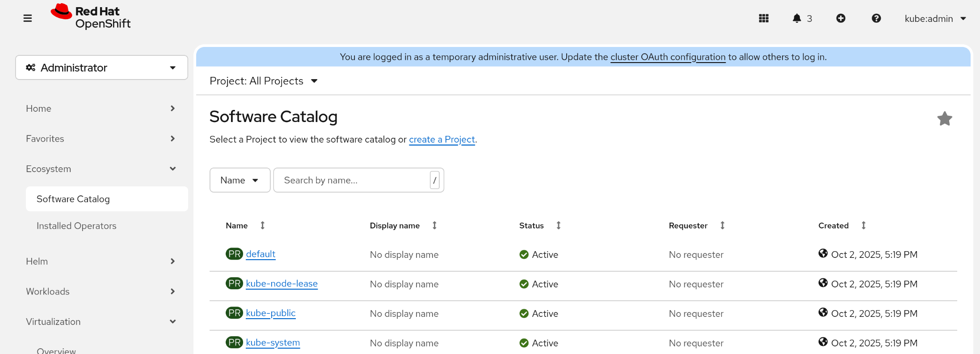Expand the Workloads navigation section
This screenshot has width=980, height=354.
(x=101, y=291)
